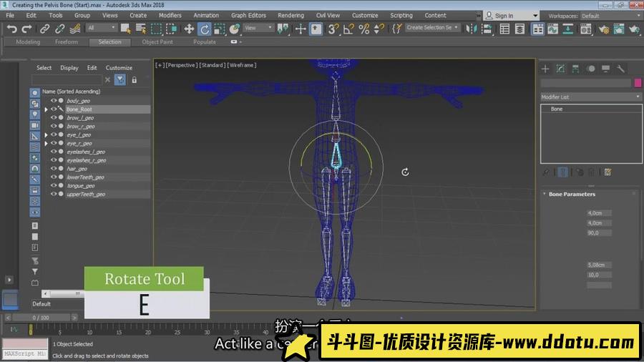Click the Align tool icon

(x=487, y=29)
